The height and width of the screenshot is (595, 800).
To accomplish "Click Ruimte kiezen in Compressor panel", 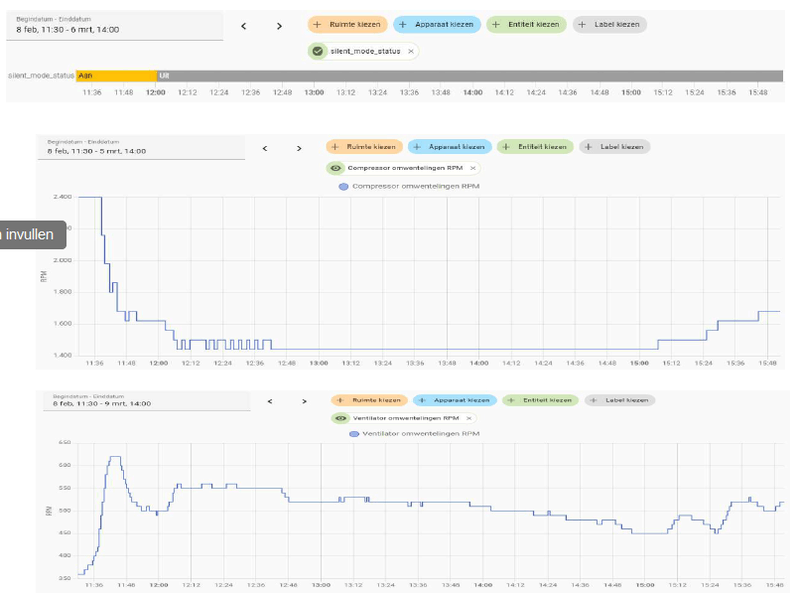I will point(364,147).
